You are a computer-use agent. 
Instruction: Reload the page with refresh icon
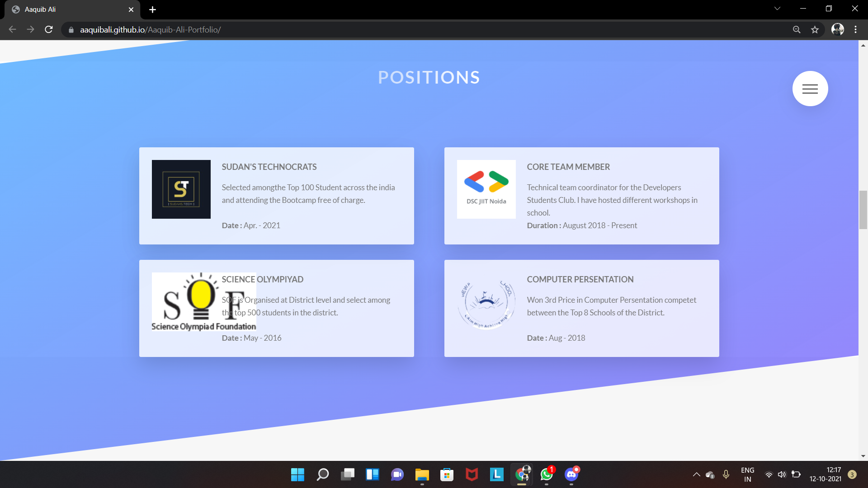coord(49,30)
